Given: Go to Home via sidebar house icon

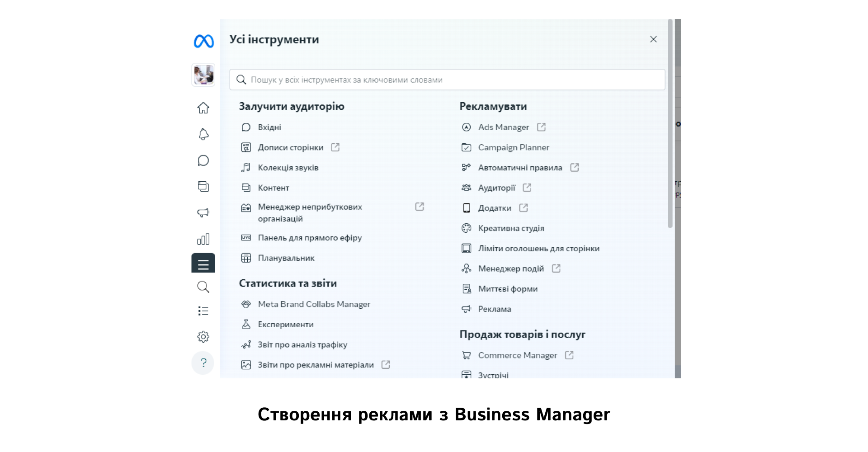Looking at the screenshot, I should click(203, 108).
